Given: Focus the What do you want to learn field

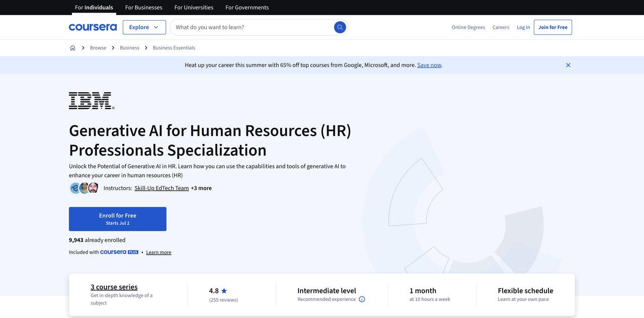Looking at the screenshot, I should click(x=252, y=27).
